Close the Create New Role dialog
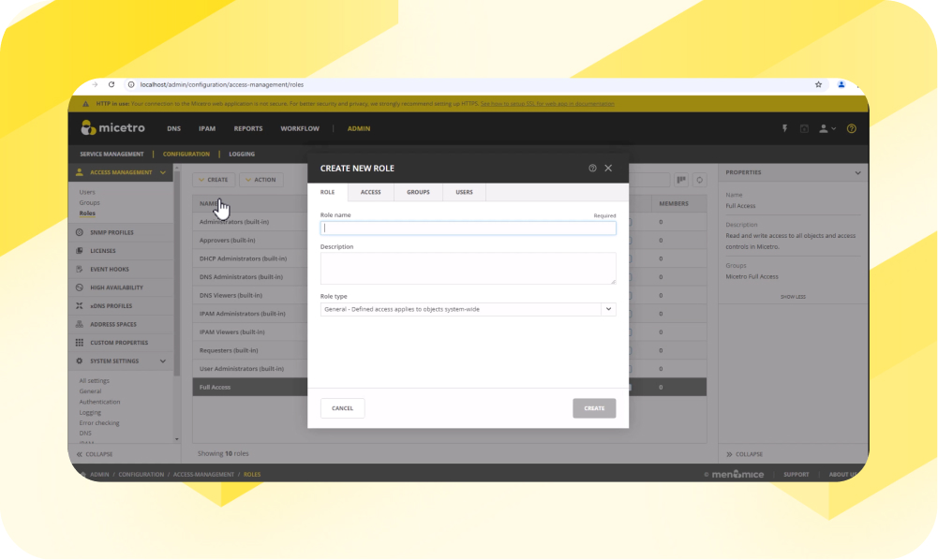938x560 pixels. [x=608, y=169]
